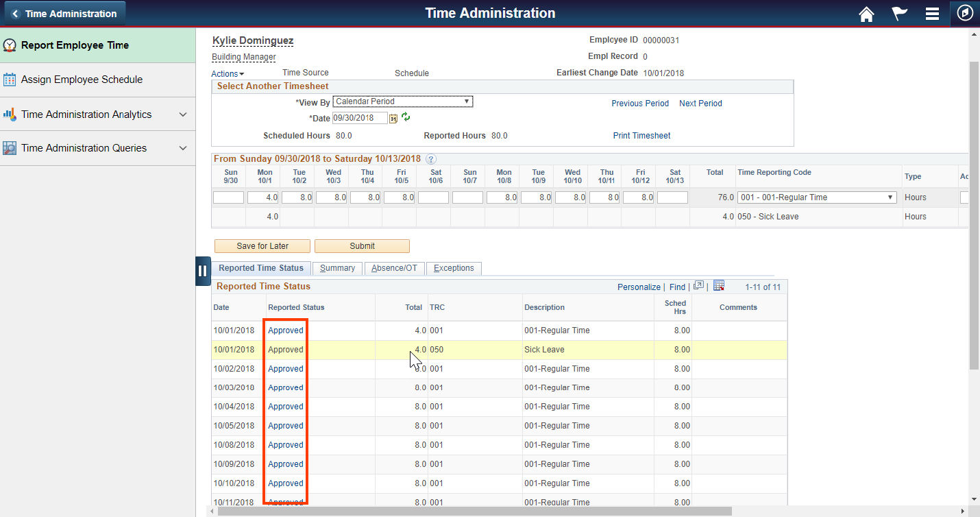Screen dimensions: 980x517
Task: Open Print Timesheet link
Action: coord(641,136)
